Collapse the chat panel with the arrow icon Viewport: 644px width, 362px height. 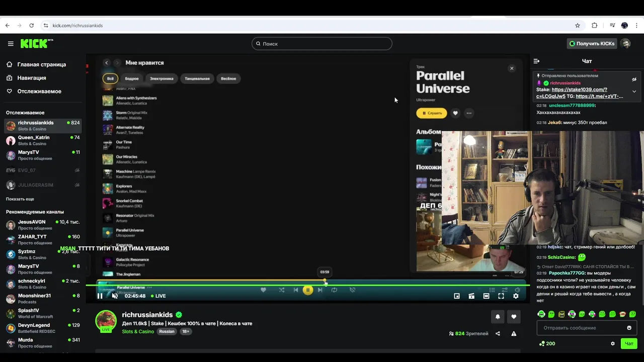[536, 61]
